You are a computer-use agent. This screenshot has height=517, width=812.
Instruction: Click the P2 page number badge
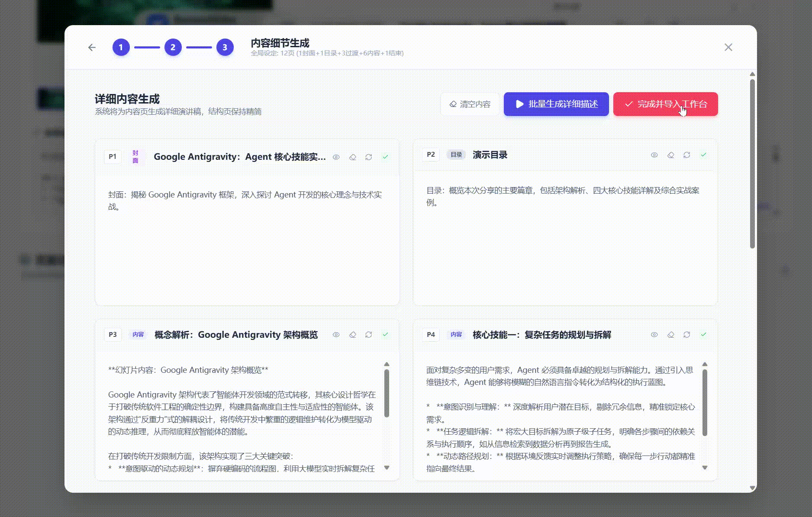(431, 155)
